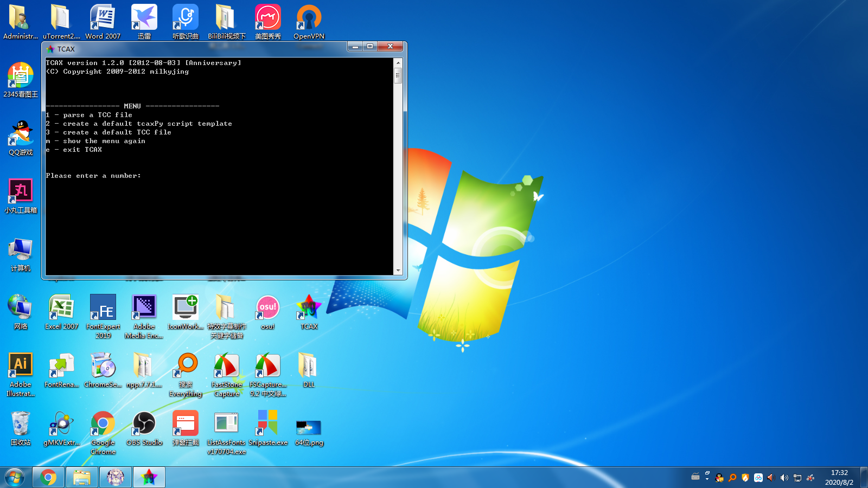Run ListAssFonts v170704.exe
Image resolution: width=868 pixels, height=488 pixels.
click(226, 432)
